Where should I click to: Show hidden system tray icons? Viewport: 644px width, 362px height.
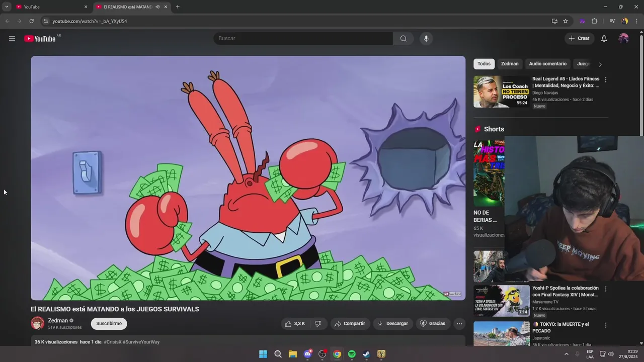tap(567, 354)
